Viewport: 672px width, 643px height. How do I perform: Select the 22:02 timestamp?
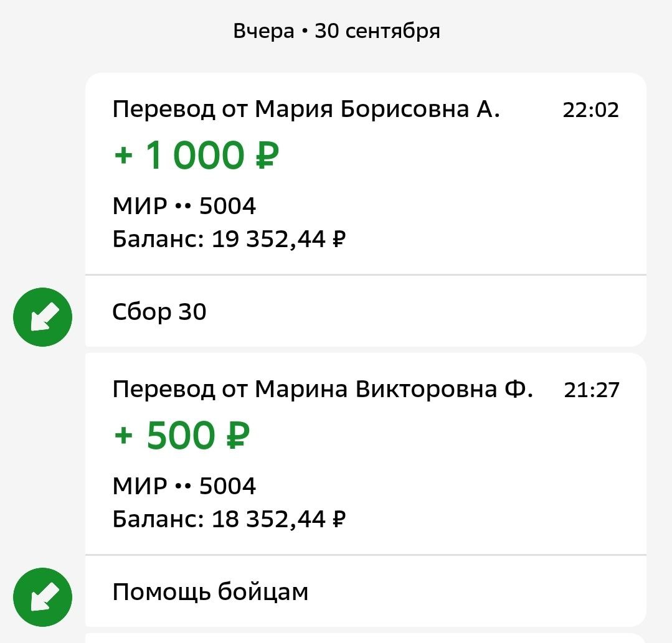tap(590, 110)
